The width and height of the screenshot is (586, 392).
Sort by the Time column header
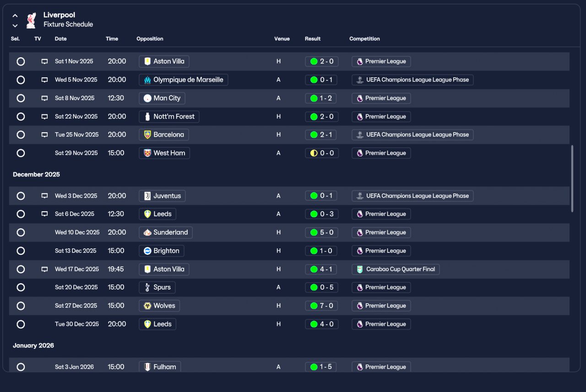point(112,39)
